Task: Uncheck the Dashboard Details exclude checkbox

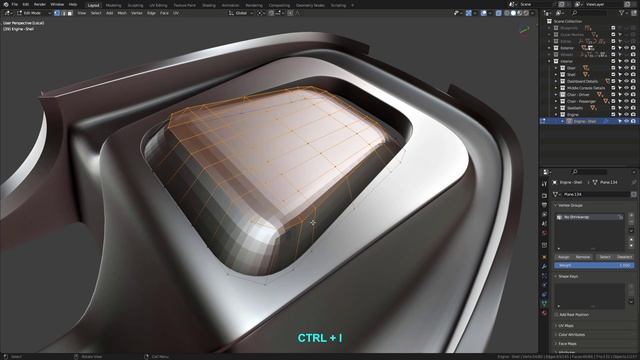Action: tap(613, 81)
